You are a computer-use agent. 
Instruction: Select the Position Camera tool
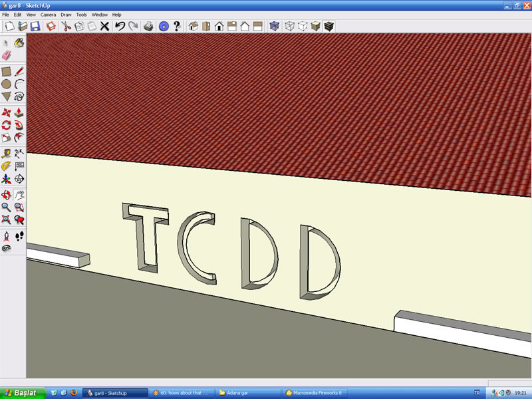pos(6,236)
